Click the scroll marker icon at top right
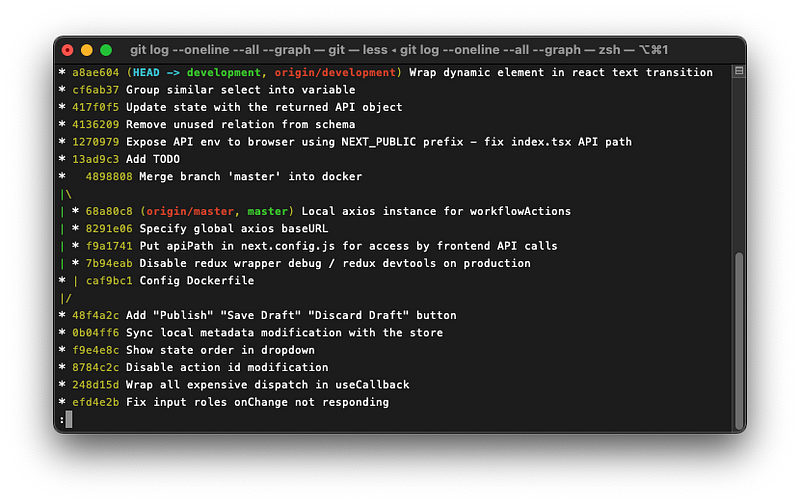800x504 pixels. click(x=738, y=71)
